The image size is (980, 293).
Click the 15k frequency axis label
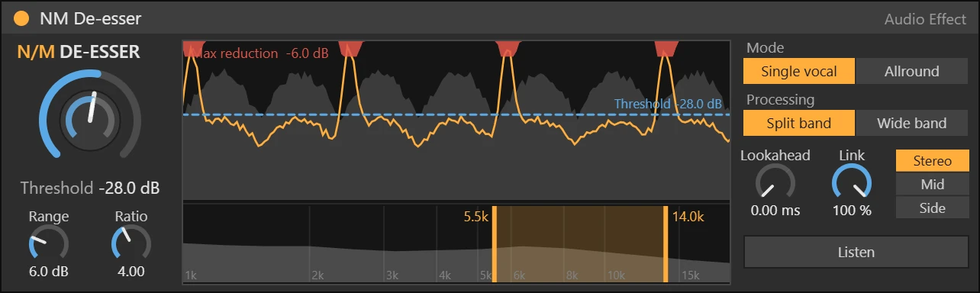point(690,275)
